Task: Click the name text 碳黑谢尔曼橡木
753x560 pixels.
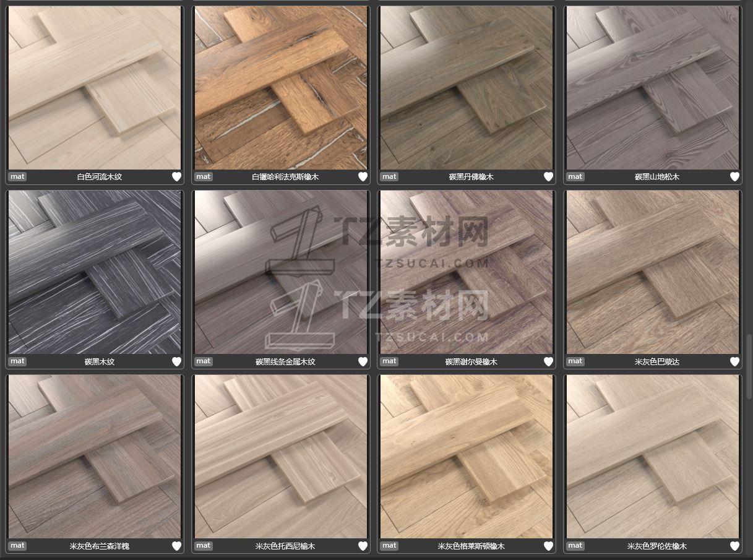Action: pos(471,361)
